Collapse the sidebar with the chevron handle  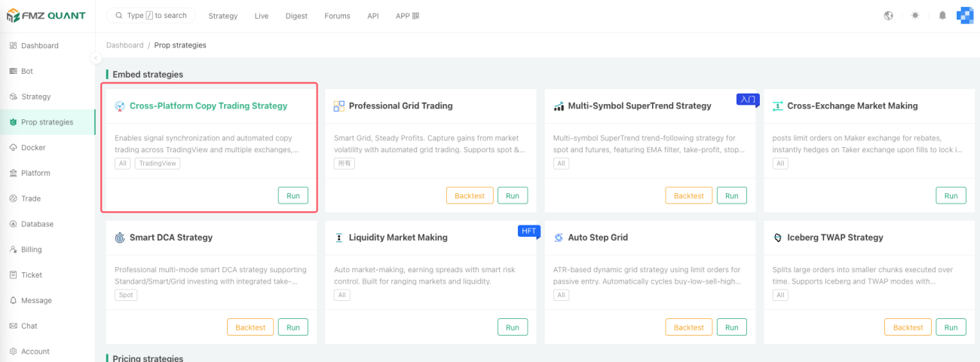[x=96, y=58]
